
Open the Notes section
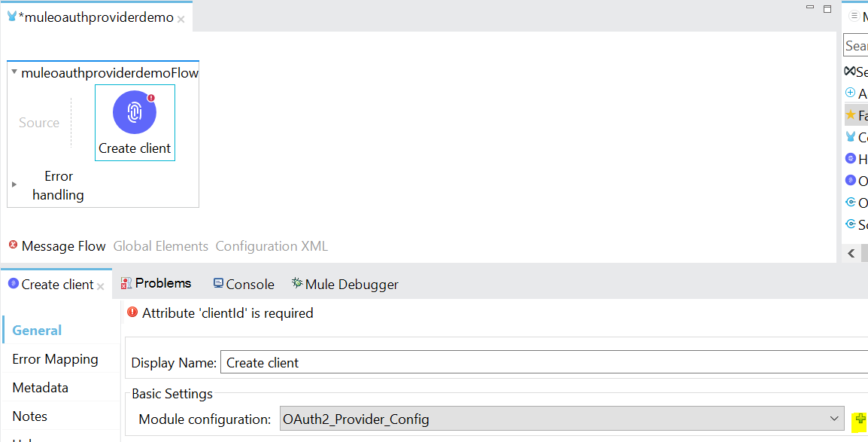tap(30, 416)
